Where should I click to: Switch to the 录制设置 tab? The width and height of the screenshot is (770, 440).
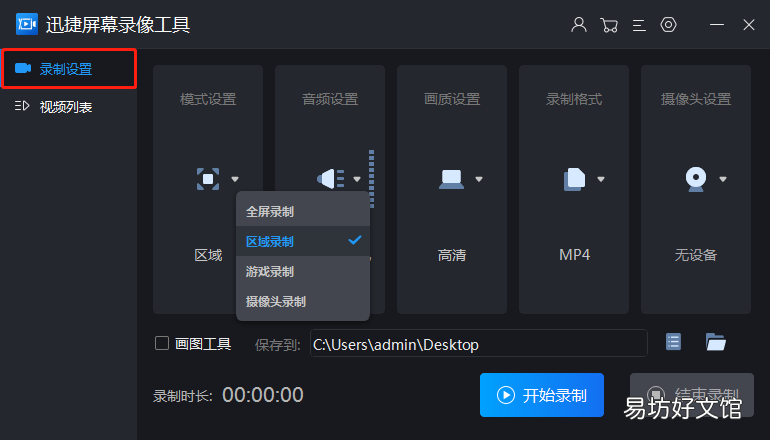[x=69, y=69]
